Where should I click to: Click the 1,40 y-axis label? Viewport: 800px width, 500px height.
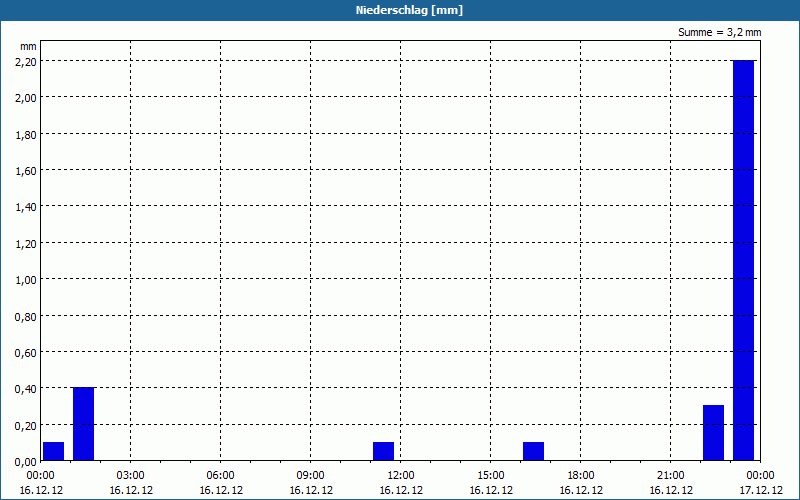[26, 207]
